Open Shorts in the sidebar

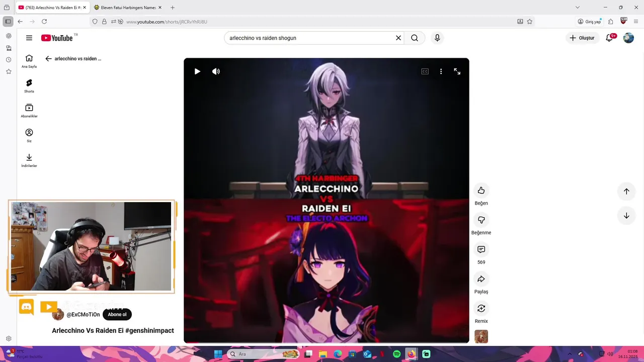click(x=29, y=86)
